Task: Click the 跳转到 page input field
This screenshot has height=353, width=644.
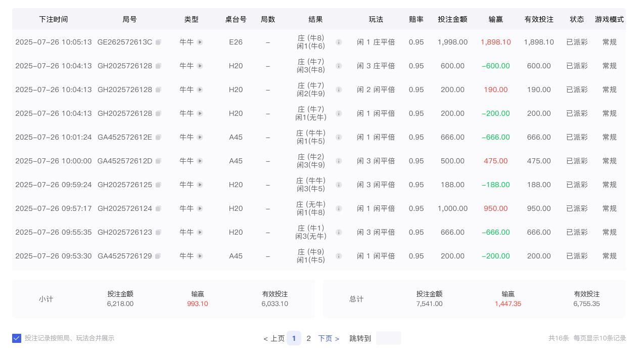Action: click(388, 338)
